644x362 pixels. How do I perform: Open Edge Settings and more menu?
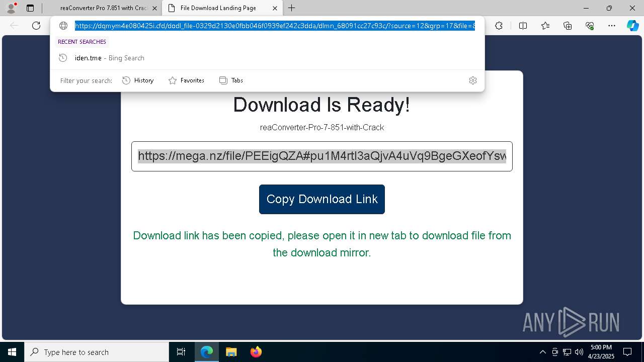612,26
